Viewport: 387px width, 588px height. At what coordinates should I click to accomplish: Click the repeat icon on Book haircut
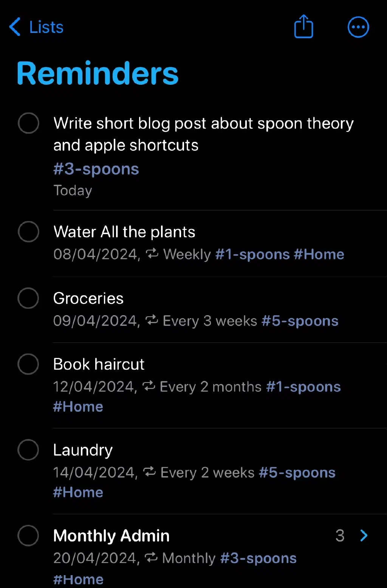coord(149,386)
